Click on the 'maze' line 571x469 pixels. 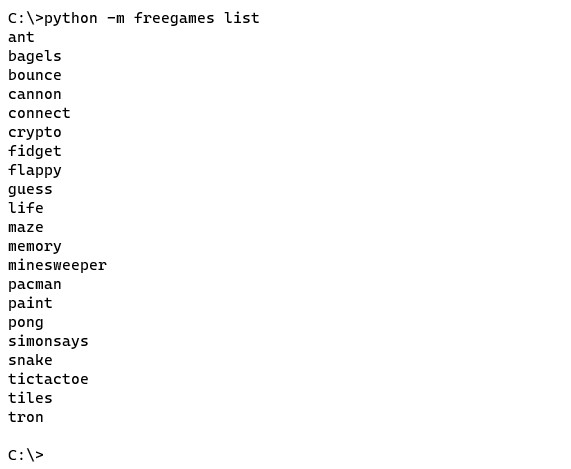pos(25,228)
